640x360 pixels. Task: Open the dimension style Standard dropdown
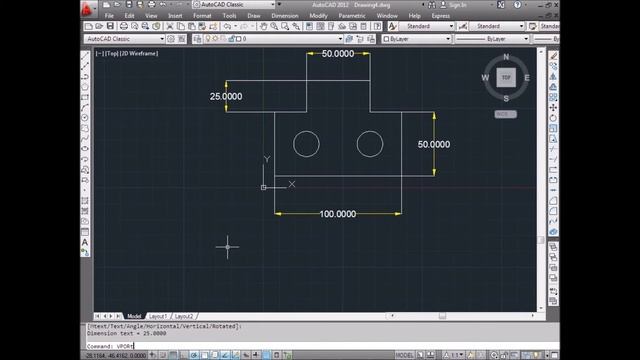497,26
